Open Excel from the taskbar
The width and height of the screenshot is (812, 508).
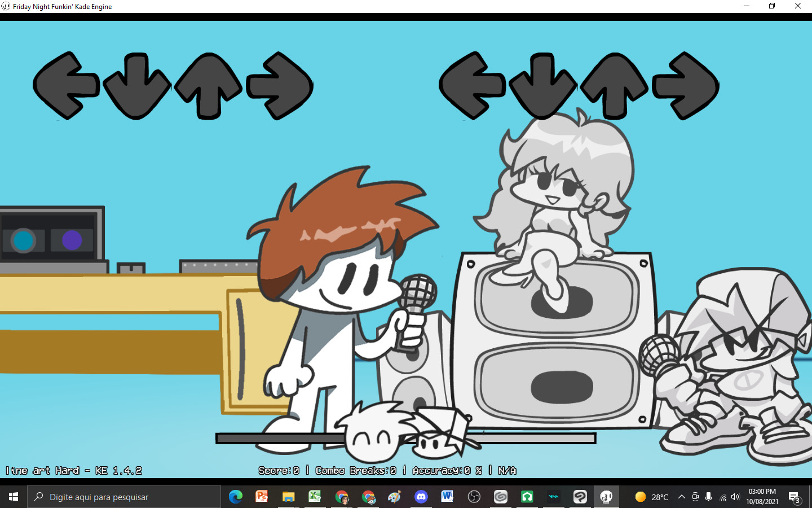click(315, 497)
